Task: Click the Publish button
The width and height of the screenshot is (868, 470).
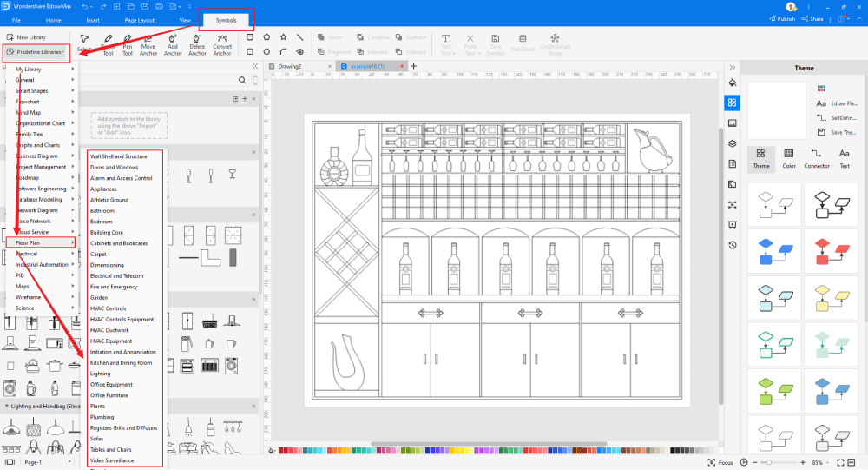Action: (782, 18)
